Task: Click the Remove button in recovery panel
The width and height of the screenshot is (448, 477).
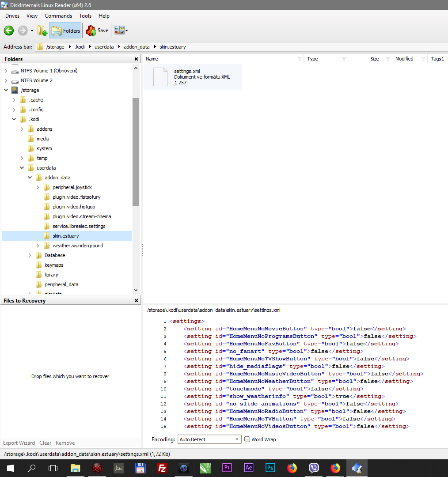Action: (65, 443)
